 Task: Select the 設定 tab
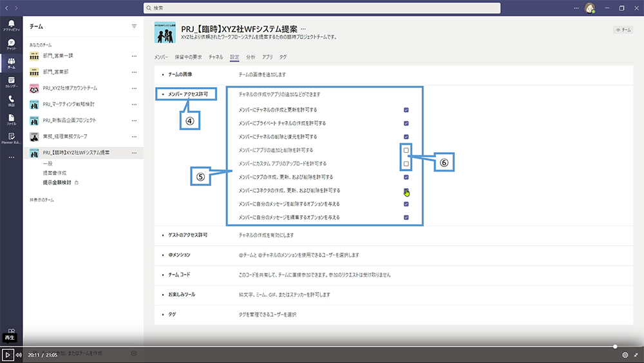coord(234,57)
